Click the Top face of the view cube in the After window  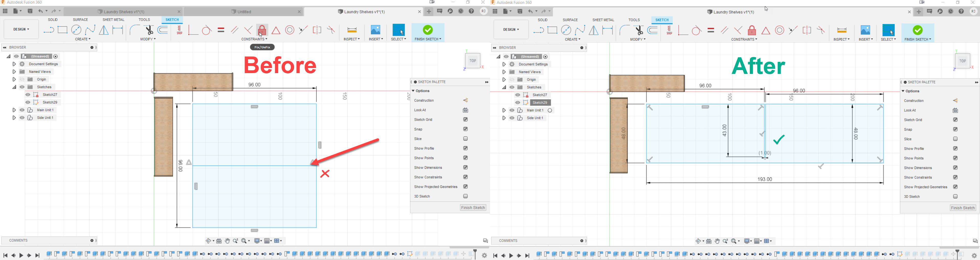click(x=963, y=61)
